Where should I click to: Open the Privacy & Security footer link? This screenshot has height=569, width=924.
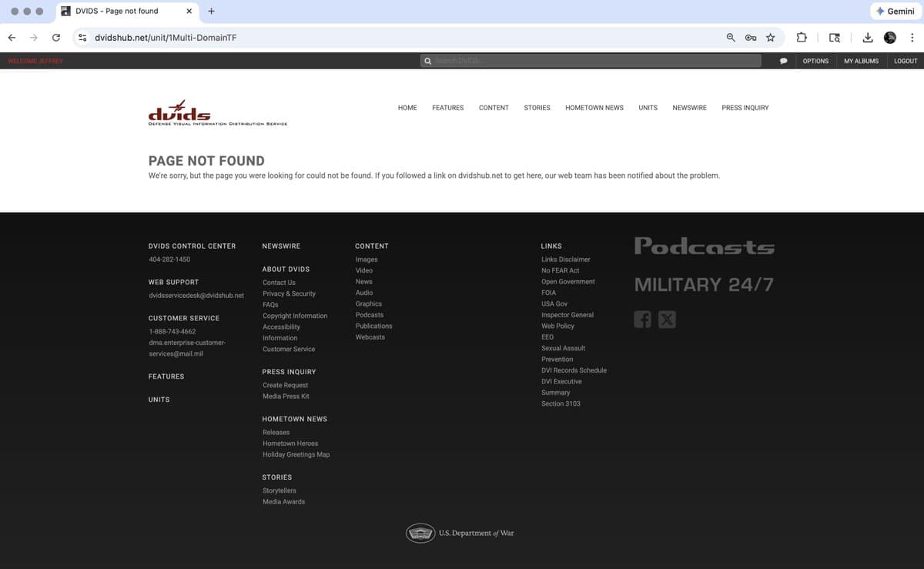pos(289,293)
